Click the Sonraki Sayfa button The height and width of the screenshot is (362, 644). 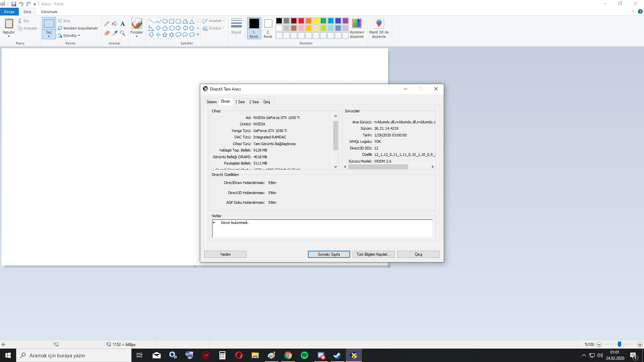click(329, 254)
